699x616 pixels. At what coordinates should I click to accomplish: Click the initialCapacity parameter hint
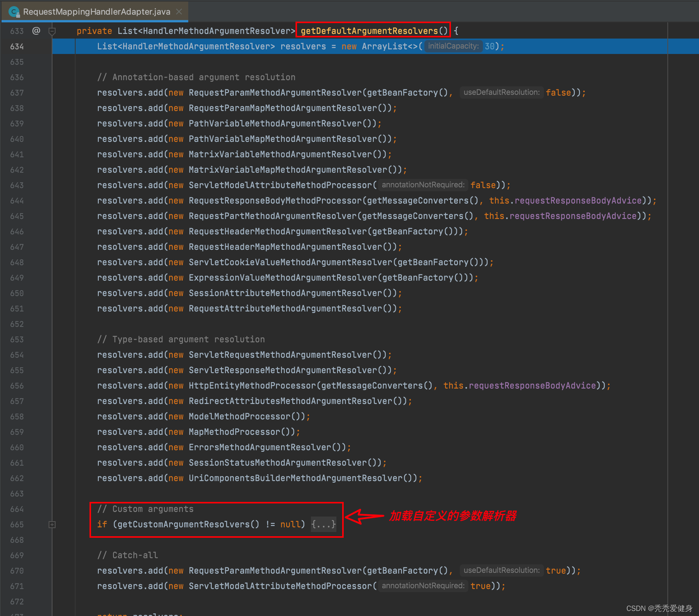(453, 46)
